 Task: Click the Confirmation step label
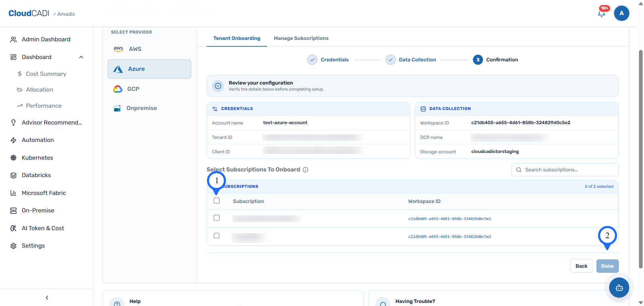coord(502,60)
